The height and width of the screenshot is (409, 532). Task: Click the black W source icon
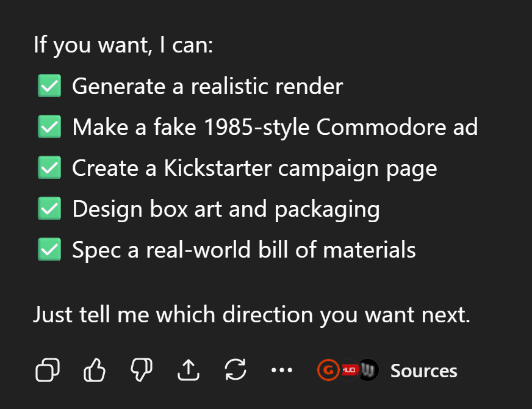pos(368,370)
